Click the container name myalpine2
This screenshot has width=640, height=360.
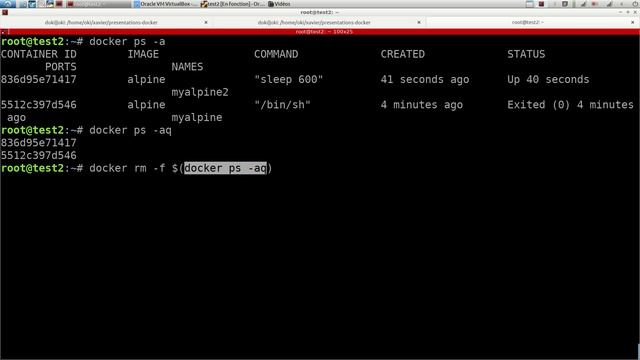pyautogui.click(x=200, y=92)
